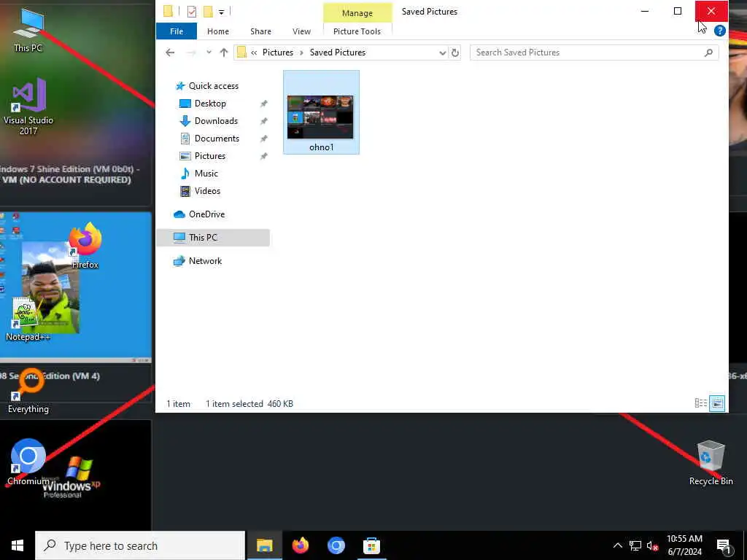Click File Explorer on the taskbar
The image size is (747, 560).
[x=264, y=545]
